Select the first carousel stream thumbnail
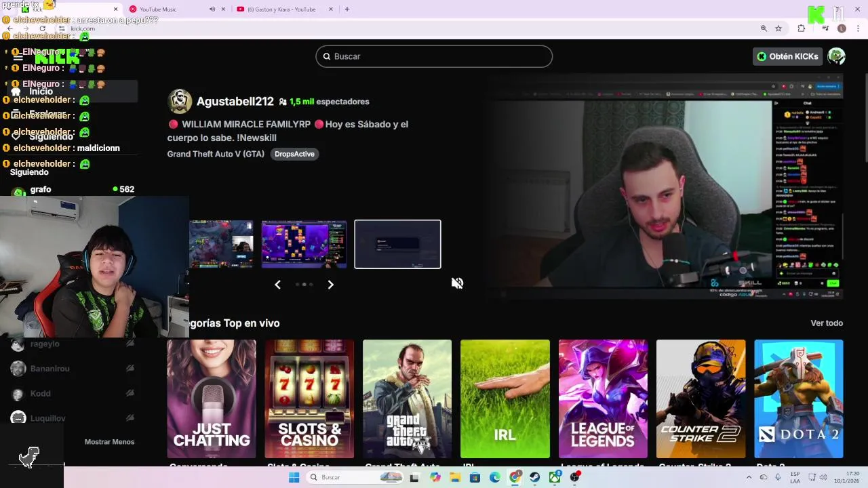Screen dimensions: 868x488 [x=221, y=244]
